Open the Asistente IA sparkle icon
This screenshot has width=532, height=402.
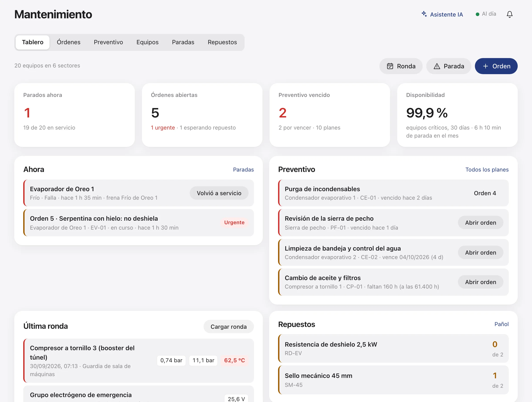pyautogui.click(x=424, y=14)
